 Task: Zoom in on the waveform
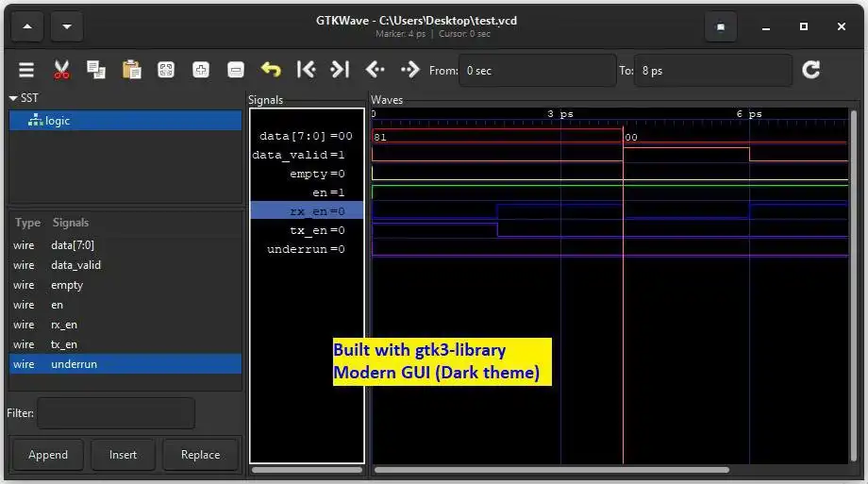coord(201,71)
